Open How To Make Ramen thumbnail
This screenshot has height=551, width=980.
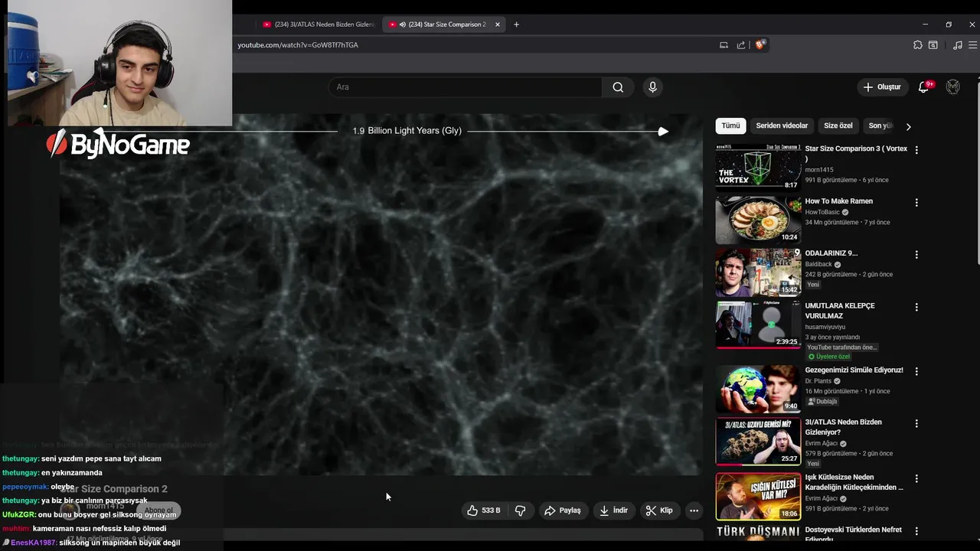(758, 220)
